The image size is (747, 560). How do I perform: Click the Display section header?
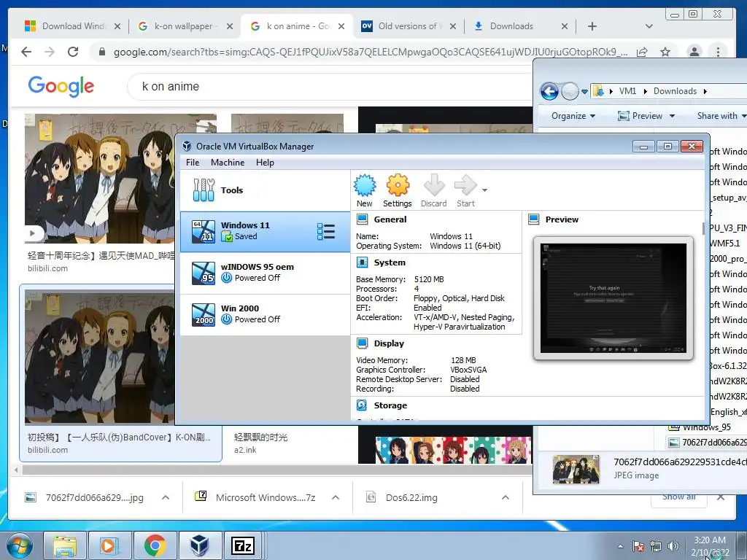[x=389, y=343]
